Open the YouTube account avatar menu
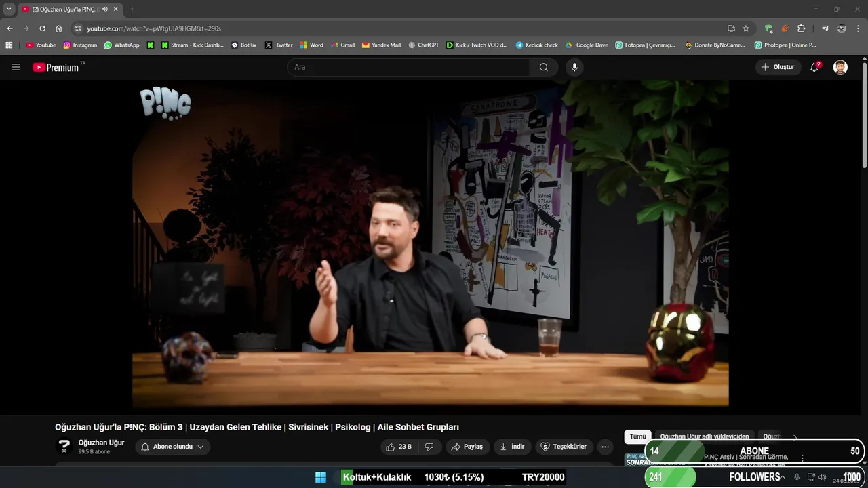Screen dimensions: 868x488 click(840, 67)
